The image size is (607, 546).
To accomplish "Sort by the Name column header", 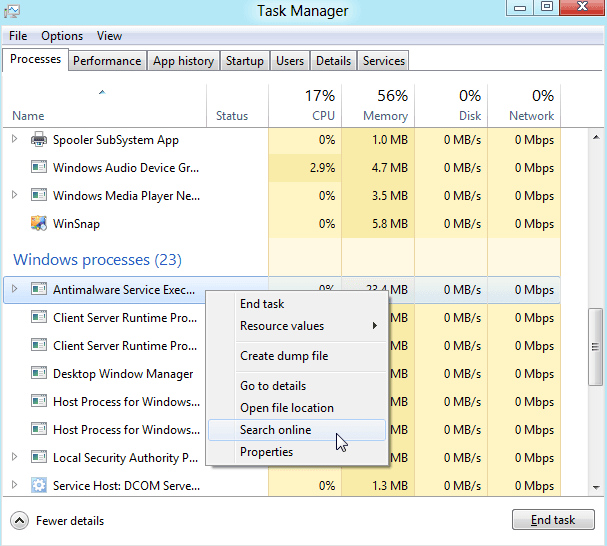I will point(105,106).
